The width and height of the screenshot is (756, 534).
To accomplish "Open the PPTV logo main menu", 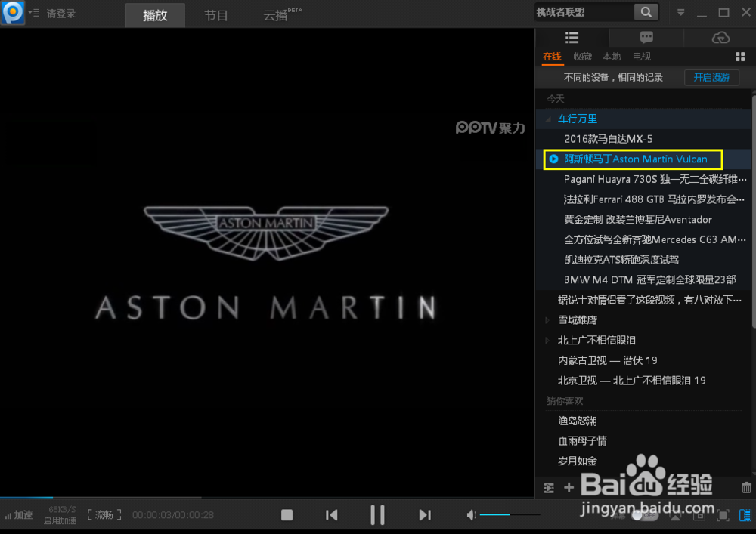I will [13, 13].
